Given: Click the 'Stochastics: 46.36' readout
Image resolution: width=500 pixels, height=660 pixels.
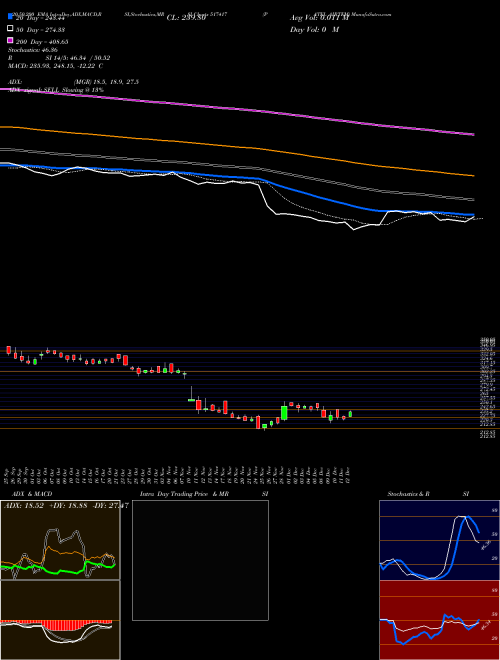Looking at the screenshot, I should pyautogui.click(x=32, y=50).
